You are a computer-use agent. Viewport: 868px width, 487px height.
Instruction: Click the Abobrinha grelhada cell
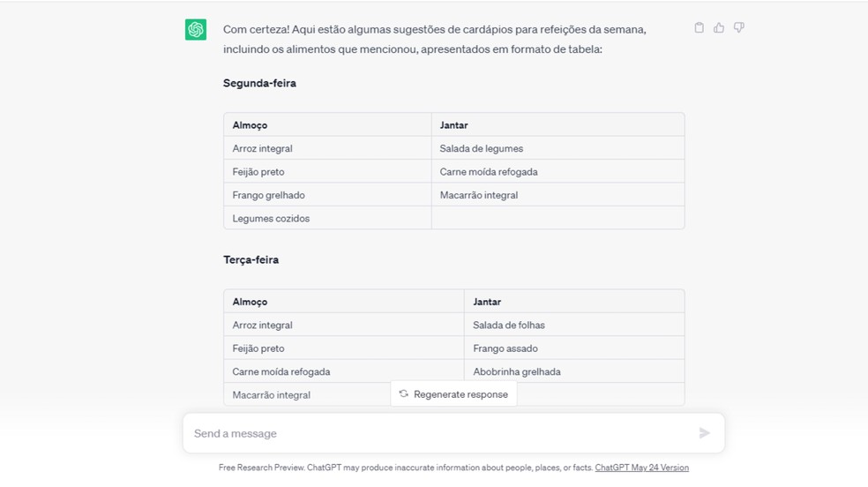pyautogui.click(x=517, y=371)
